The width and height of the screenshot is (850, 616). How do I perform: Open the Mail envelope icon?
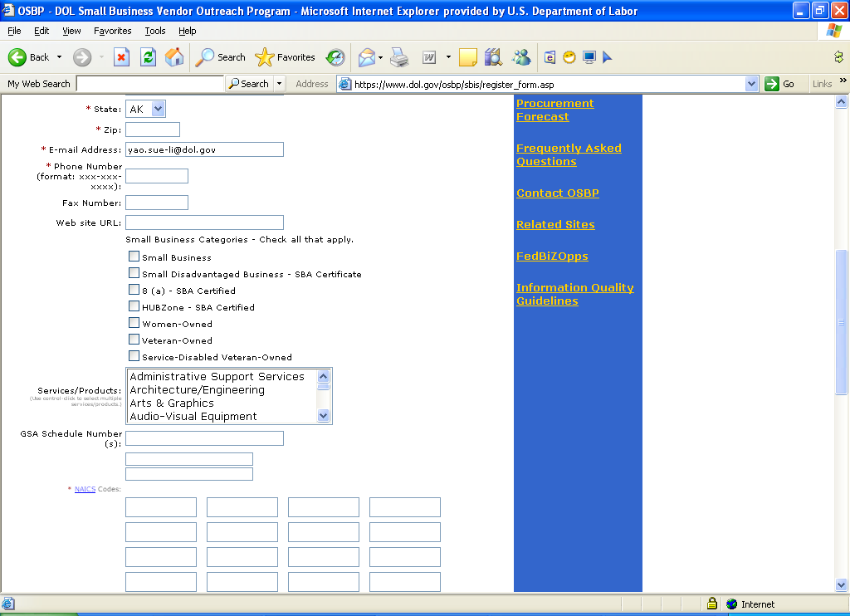pos(366,57)
